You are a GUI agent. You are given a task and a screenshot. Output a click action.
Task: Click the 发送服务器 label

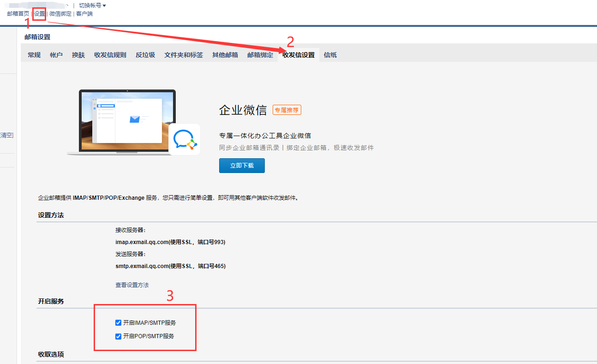pos(131,254)
